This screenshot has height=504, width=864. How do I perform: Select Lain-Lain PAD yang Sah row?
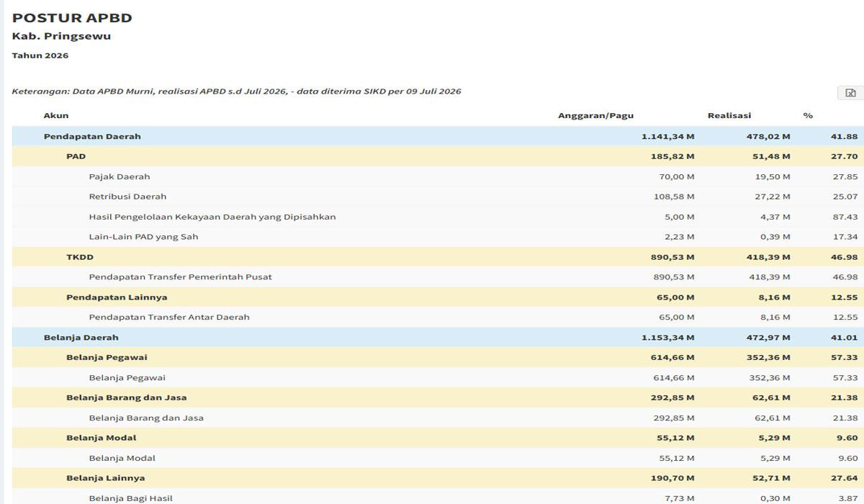[x=438, y=237]
